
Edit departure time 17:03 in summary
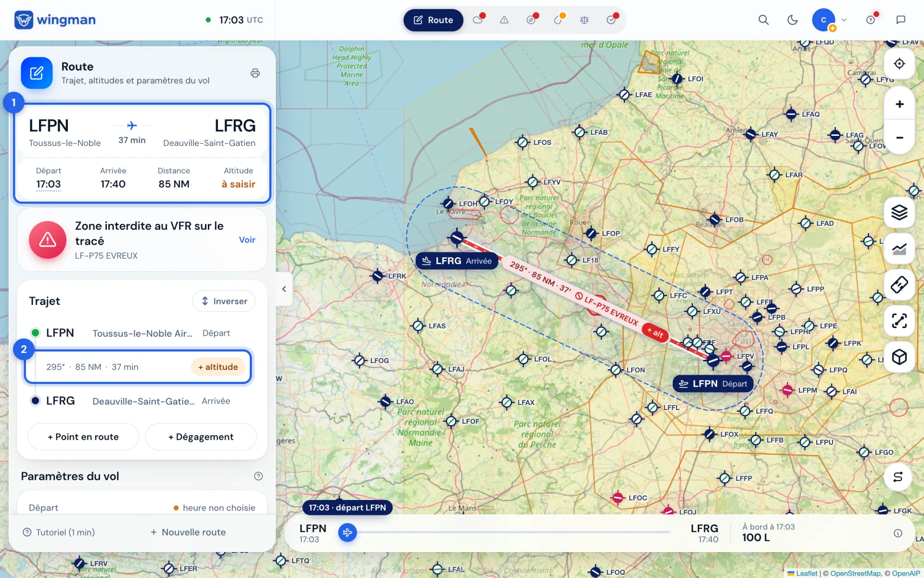click(x=49, y=184)
